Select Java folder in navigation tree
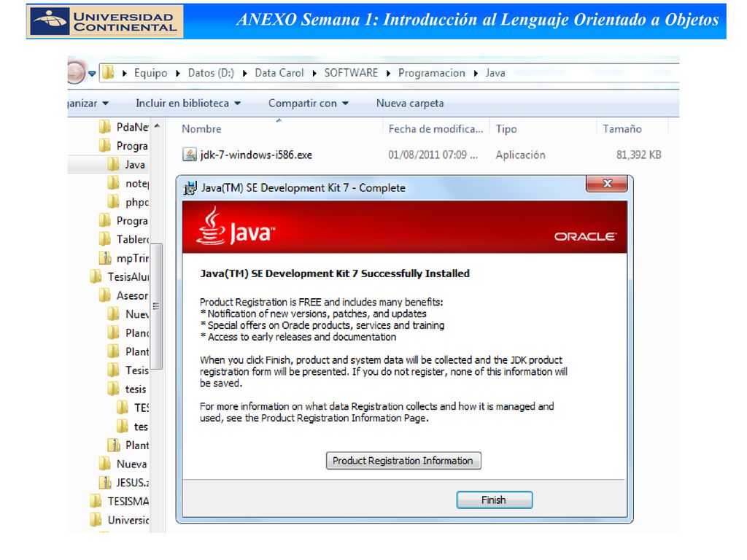 click(x=126, y=165)
